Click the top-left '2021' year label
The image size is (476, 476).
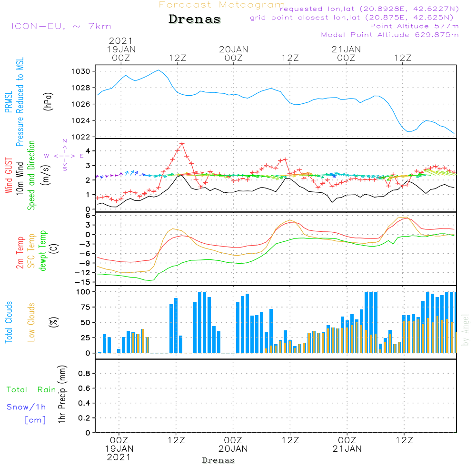[x=121, y=40]
